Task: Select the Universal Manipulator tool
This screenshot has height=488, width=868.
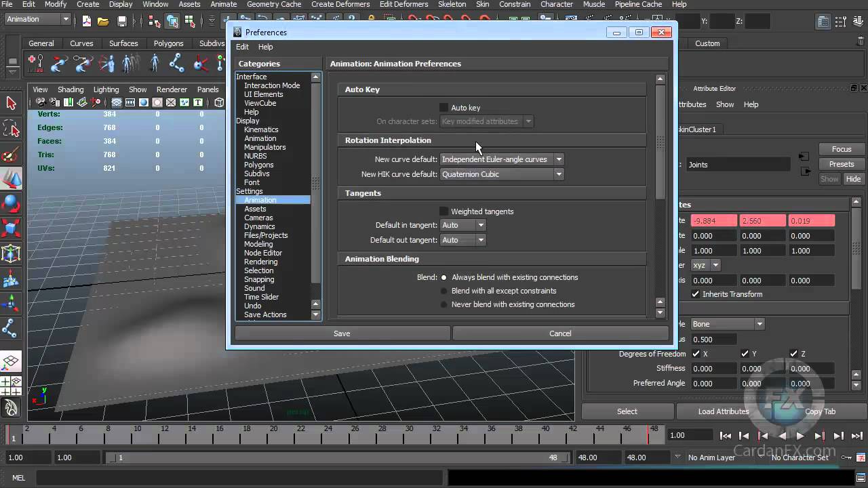Action: point(11,253)
